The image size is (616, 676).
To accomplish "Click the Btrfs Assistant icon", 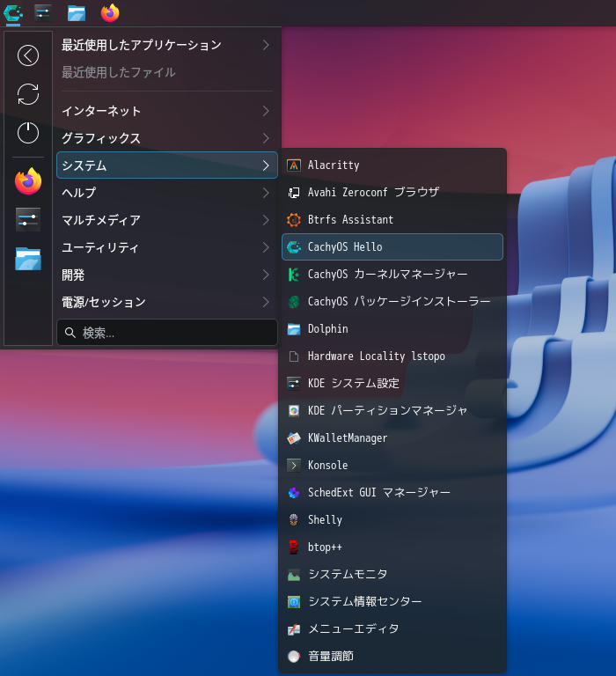I will (294, 220).
